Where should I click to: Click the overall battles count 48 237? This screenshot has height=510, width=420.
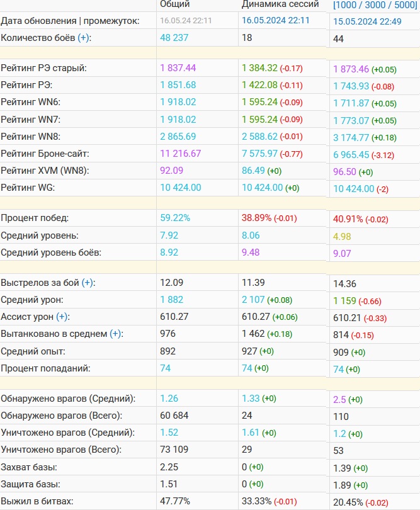tap(178, 38)
